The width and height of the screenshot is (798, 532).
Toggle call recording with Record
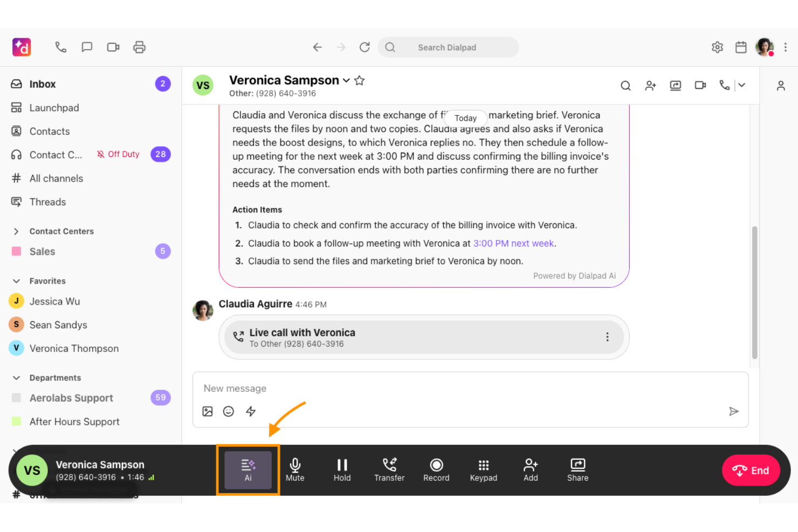pos(436,470)
